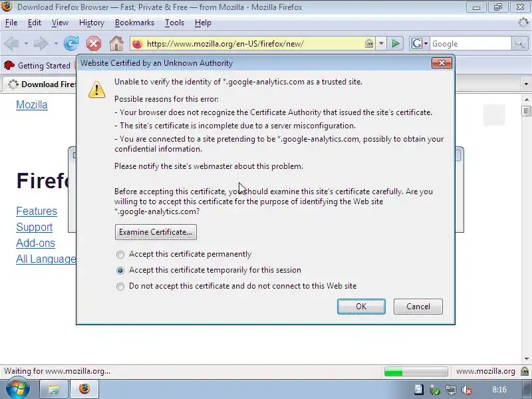Click the network tray icon
Image resolution: width=532 pixels, height=399 pixels.
point(451,390)
